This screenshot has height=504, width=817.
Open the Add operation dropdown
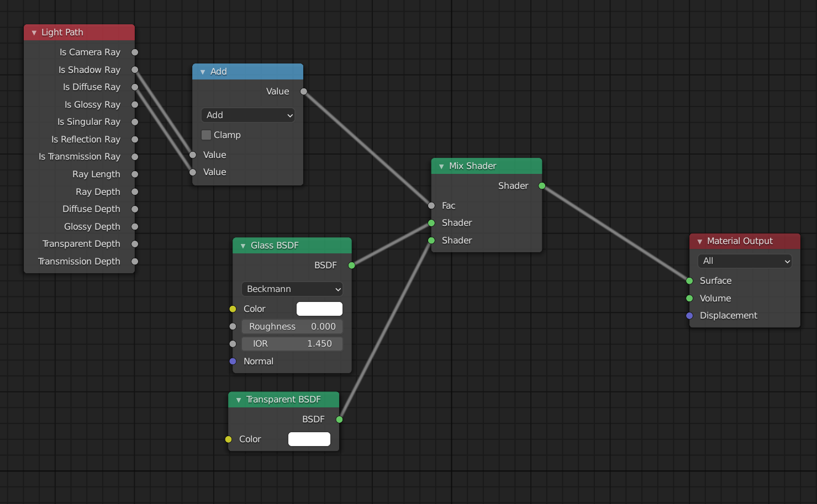click(248, 115)
